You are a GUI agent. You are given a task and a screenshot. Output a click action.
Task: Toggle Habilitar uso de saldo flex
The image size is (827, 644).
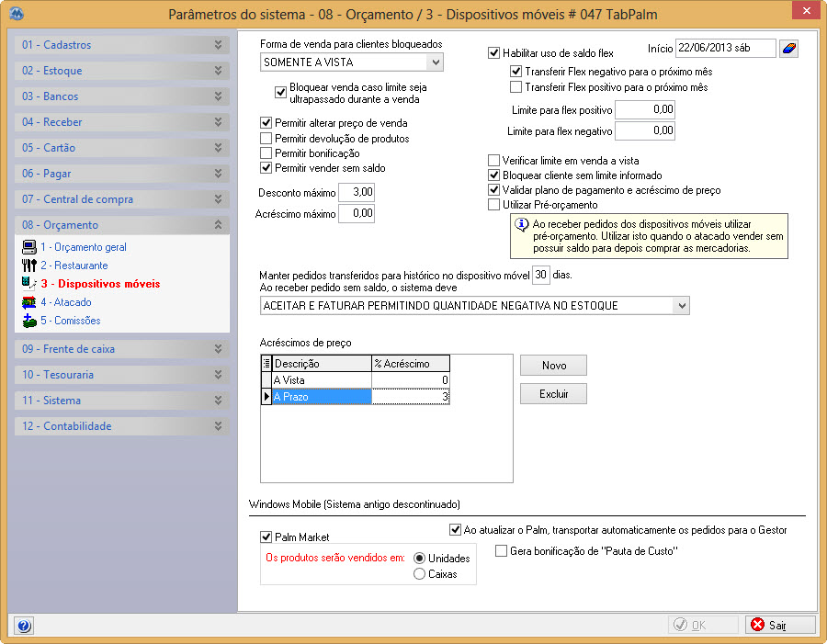point(493,52)
